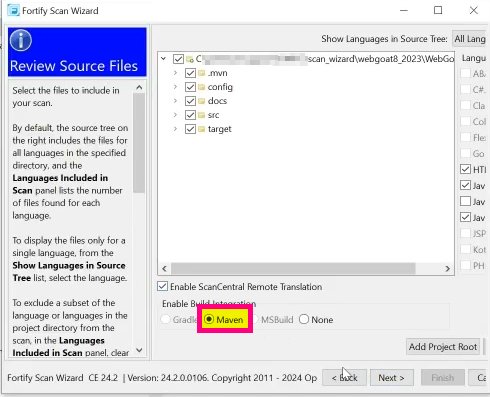Select the src folder name in tree

click(213, 115)
